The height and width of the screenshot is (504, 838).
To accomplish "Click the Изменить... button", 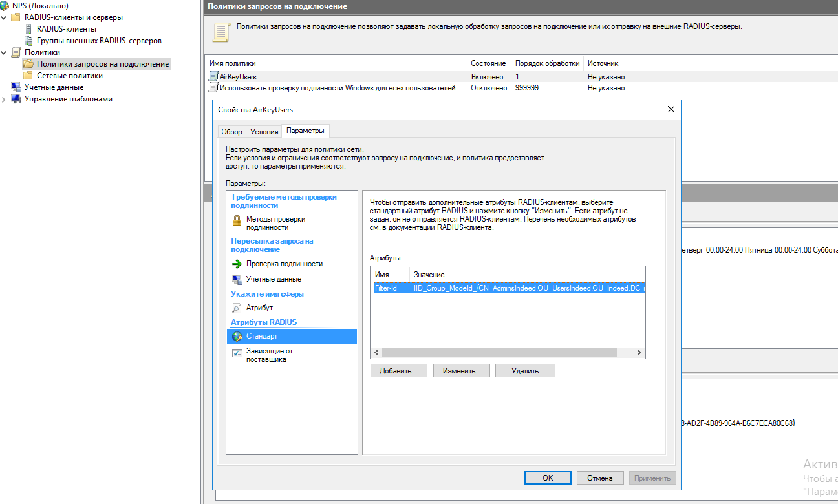I will click(x=461, y=371).
